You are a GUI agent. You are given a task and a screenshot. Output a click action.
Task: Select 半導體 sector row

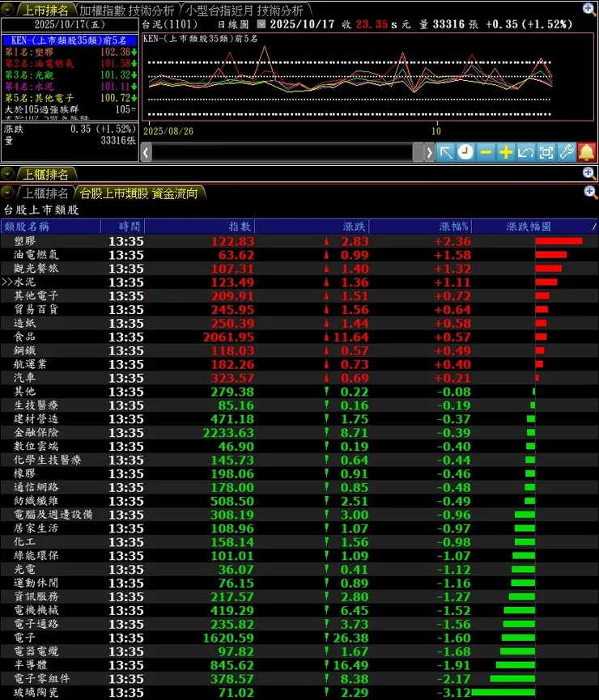(x=299, y=664)
